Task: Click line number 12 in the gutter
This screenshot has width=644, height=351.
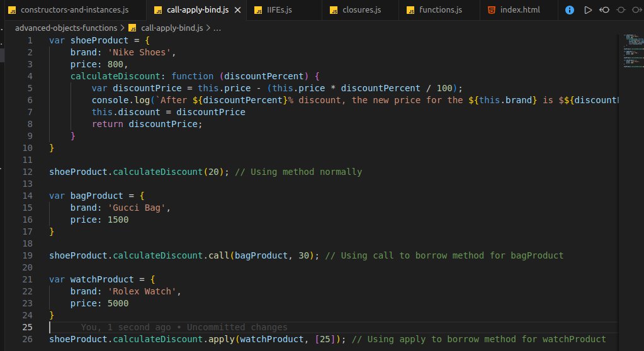Action: pyautogui.click(x=28, y=172)
